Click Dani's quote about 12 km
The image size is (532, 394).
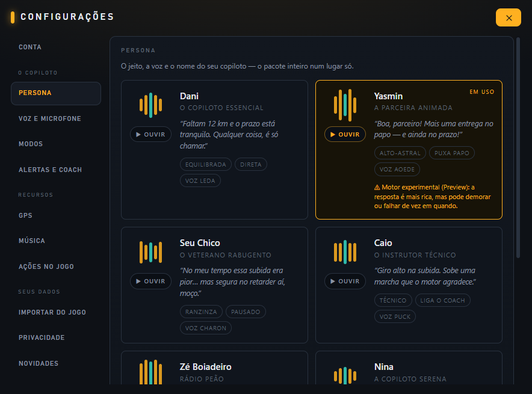pos(229,135)
